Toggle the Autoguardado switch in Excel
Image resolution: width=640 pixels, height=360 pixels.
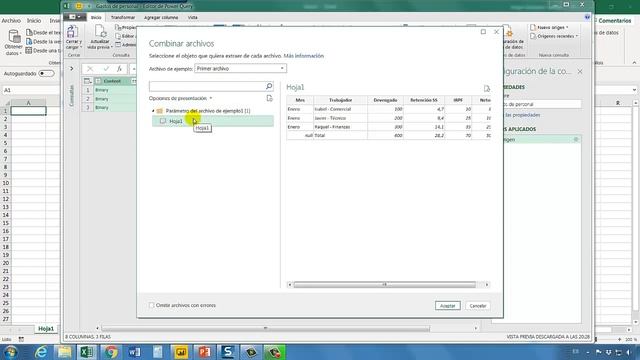(x=46, y=73)
